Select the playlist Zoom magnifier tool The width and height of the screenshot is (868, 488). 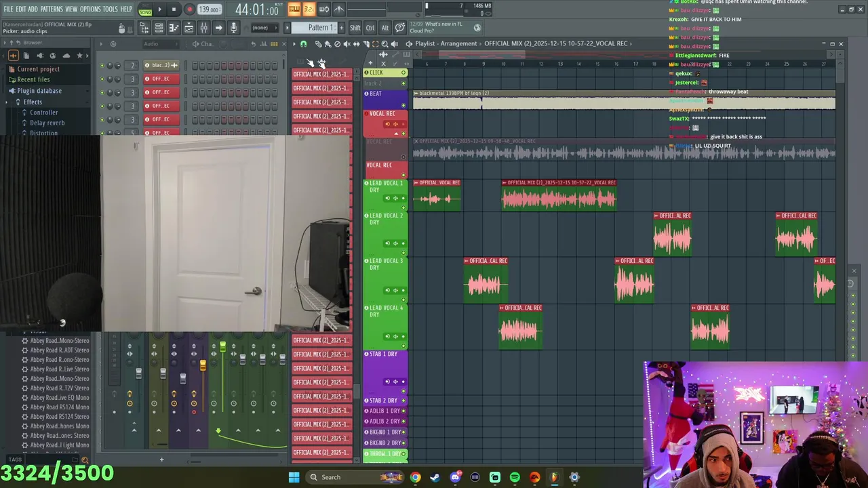pyautogui.click(x=385, y=43)
